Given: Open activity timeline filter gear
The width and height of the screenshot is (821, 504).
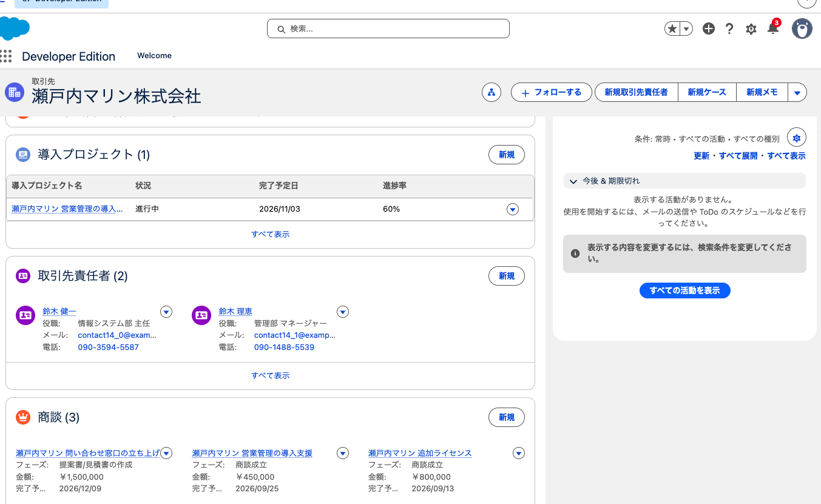Looking at the screenshot, I should (797, 138).
